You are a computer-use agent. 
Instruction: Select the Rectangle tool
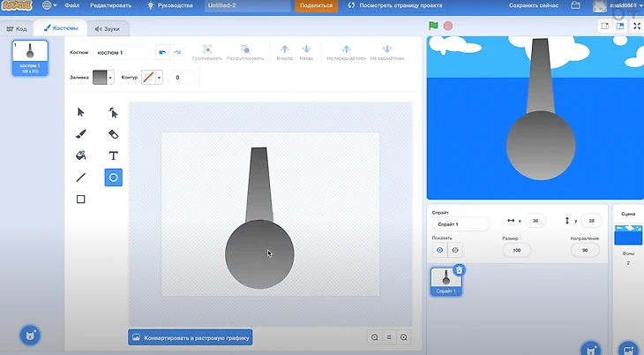(x=80, y=200)
